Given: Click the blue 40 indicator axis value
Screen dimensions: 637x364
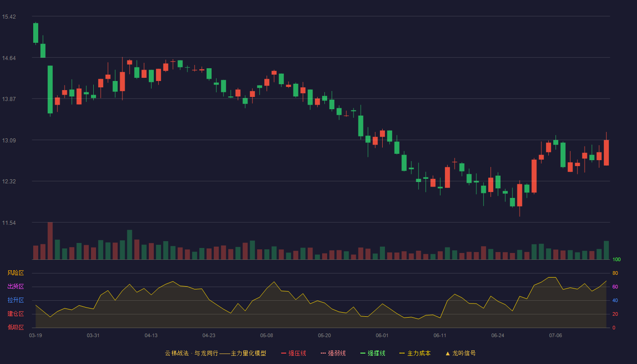Looking at the screenshot, I should pos(615,300).
